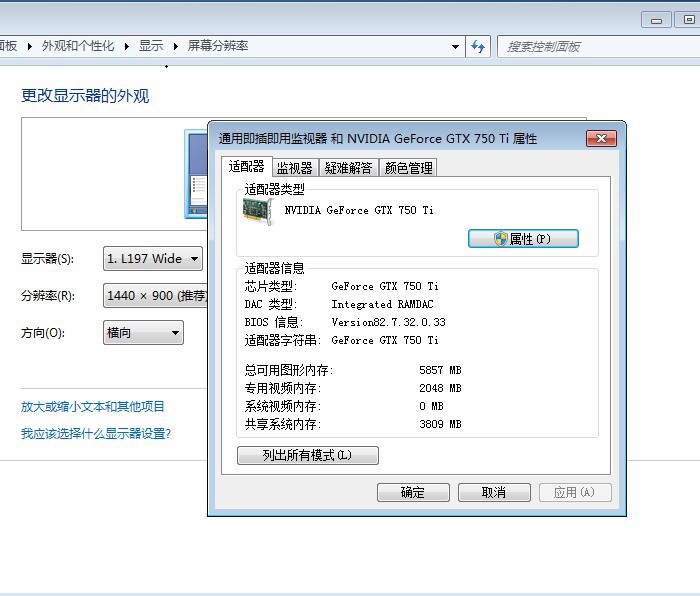
Task: Click label 共享系统内存
Action: coord(283,424)
